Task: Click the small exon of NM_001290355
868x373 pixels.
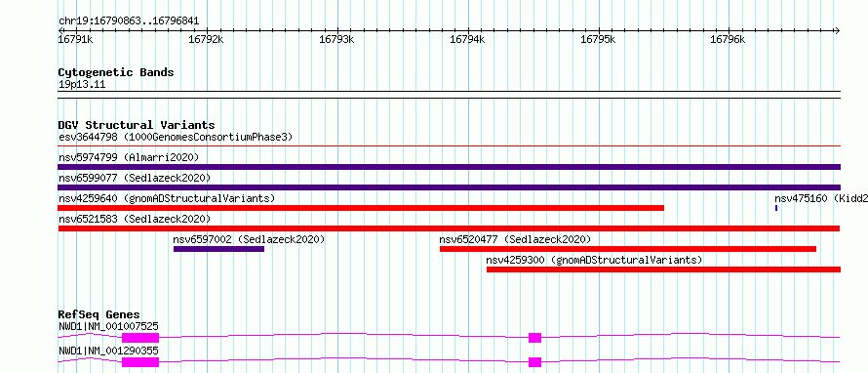Action: click(534, 362)
